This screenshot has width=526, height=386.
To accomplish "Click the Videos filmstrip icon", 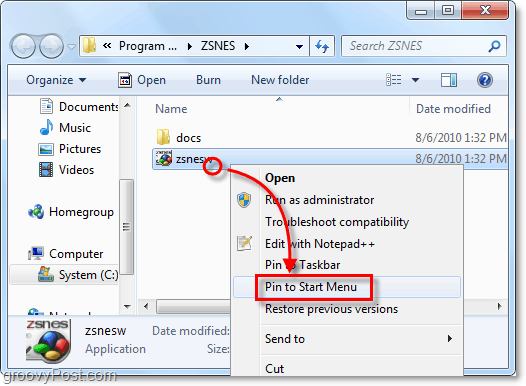I will (46, 169).
